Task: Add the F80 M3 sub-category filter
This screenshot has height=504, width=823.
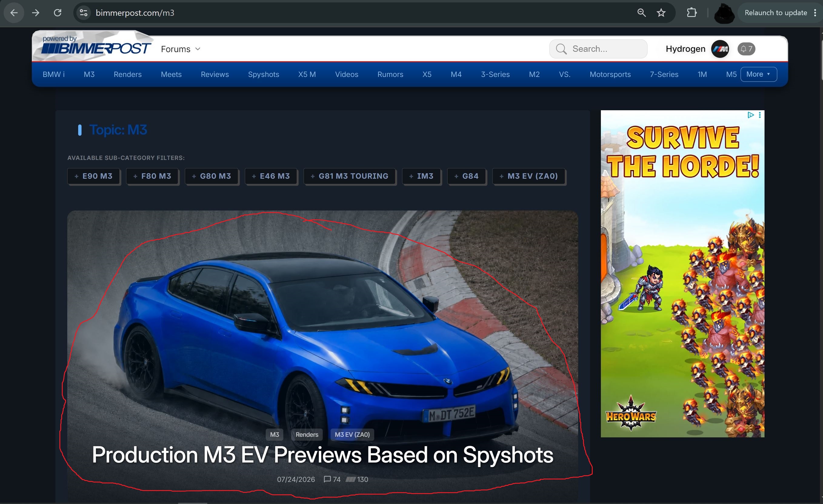Action: click(x=152, y=176)
